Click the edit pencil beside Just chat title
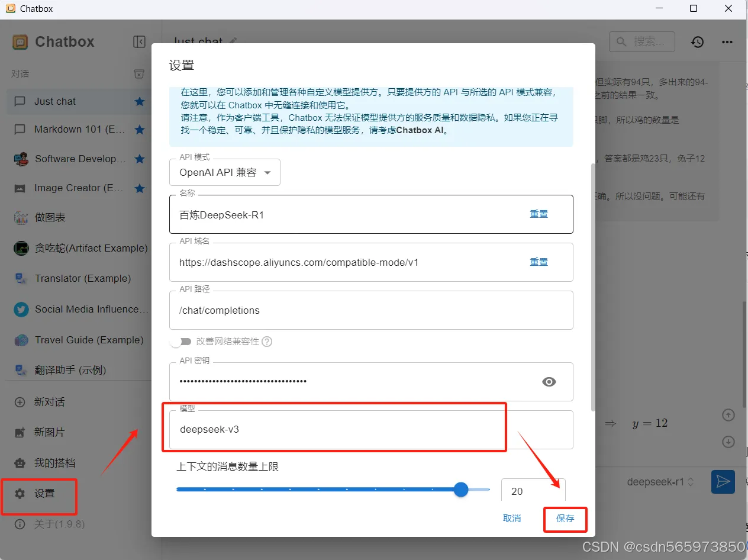748x560 pixels. point(233,41)
